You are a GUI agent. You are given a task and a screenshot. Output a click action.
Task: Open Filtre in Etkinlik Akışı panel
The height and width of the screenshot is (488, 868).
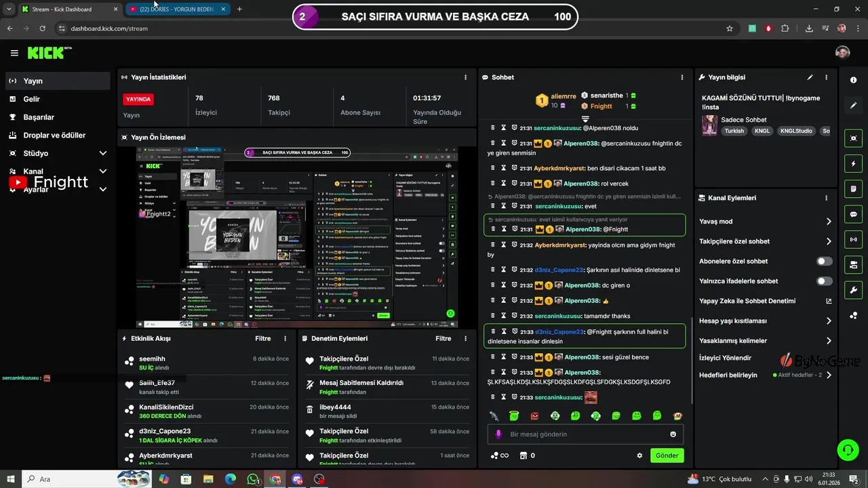(263, 338)
